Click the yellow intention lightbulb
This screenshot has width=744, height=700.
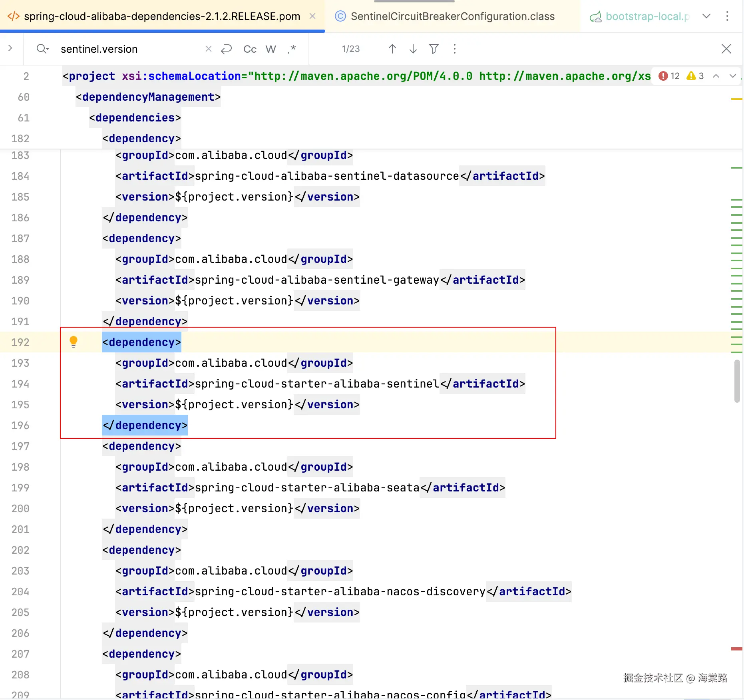click(x=74, y=342)
